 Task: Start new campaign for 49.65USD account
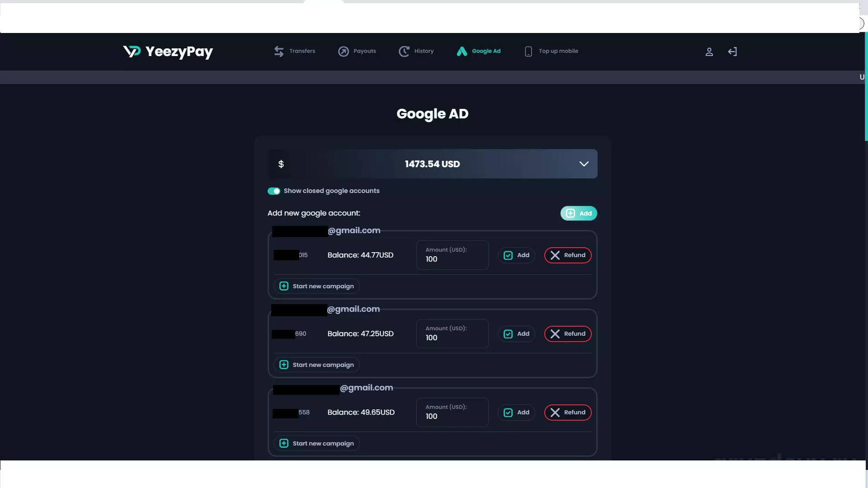click(x=316, y=443)
